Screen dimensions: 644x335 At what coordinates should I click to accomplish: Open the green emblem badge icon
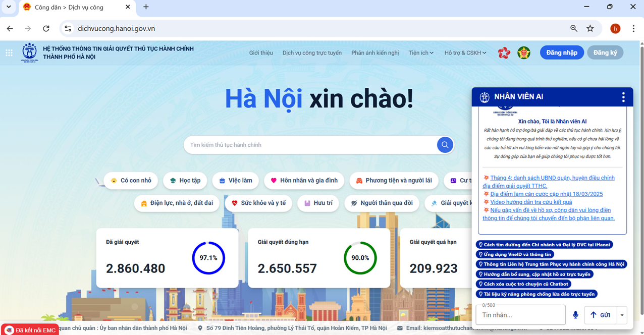point(524,52)
